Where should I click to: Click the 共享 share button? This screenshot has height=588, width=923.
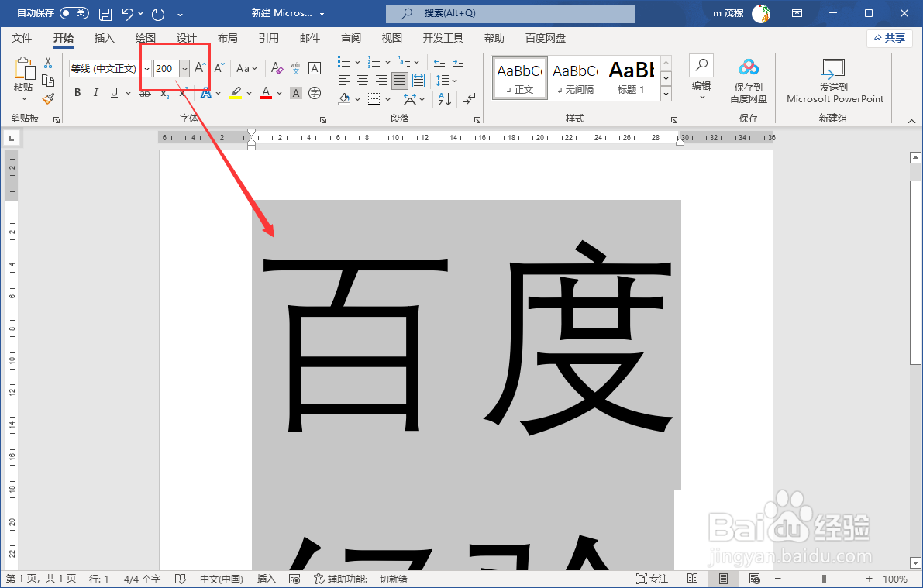[890, 38]
